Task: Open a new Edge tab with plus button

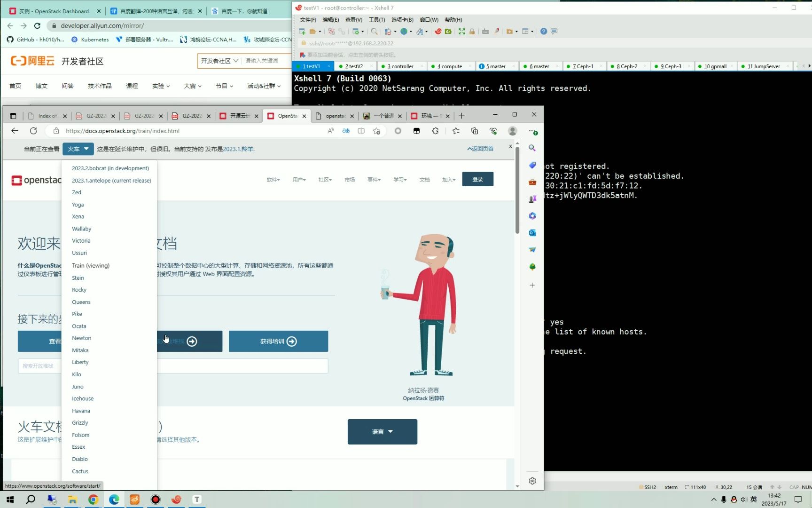Action: (x=461, y=116)
